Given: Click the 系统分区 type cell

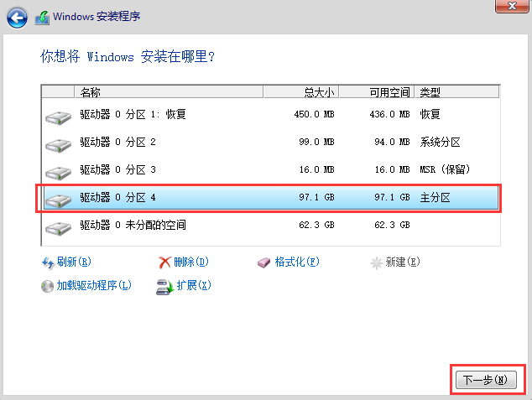Looking at the screenshot, I should (440, 142).
